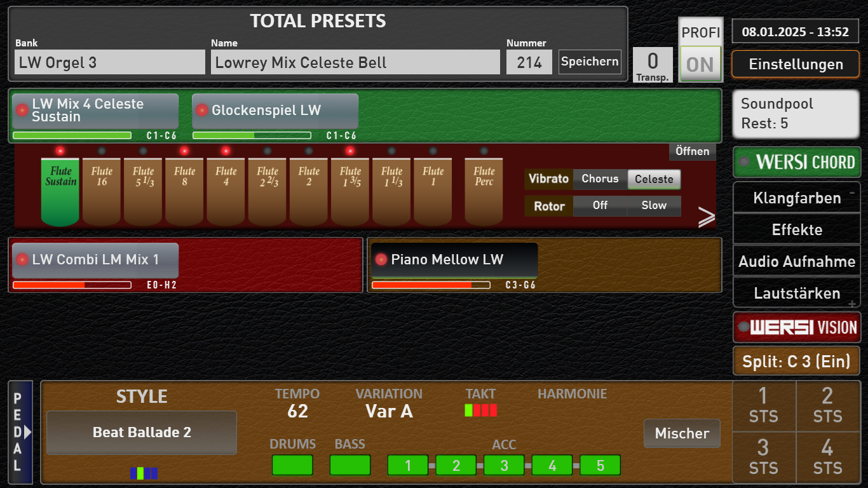868x488 pixels.
Task: Set the Rotor to Slow
Action: coord(654,206)
